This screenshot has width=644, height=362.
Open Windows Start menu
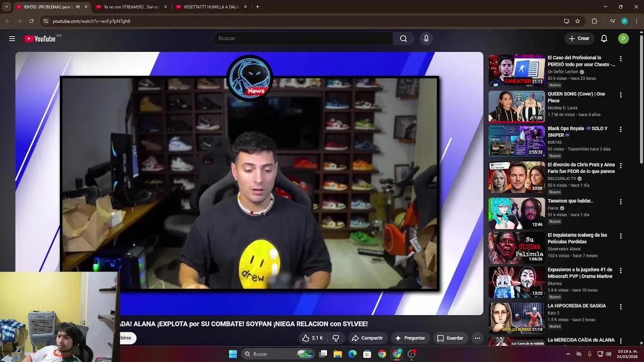pyautogui.click(x=233, y=354)
